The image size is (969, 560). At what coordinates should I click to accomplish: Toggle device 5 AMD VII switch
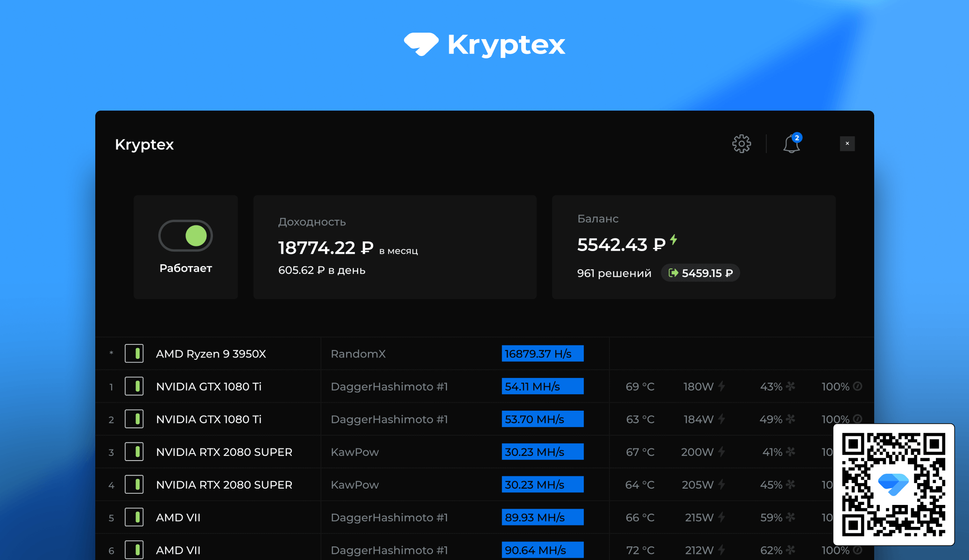click(x=134, y=517)
